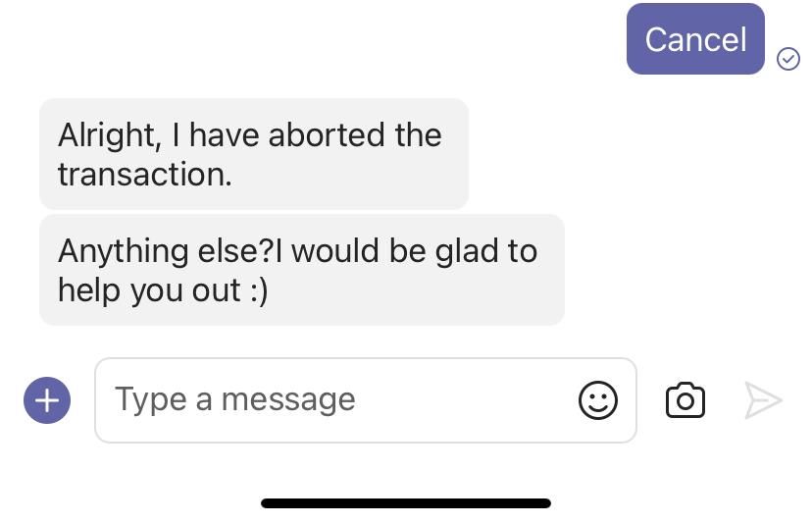The height and width of the screenshot is (524, 812).
Task: Open the emoji picker smiley icon
Action: tap(598, 400)
